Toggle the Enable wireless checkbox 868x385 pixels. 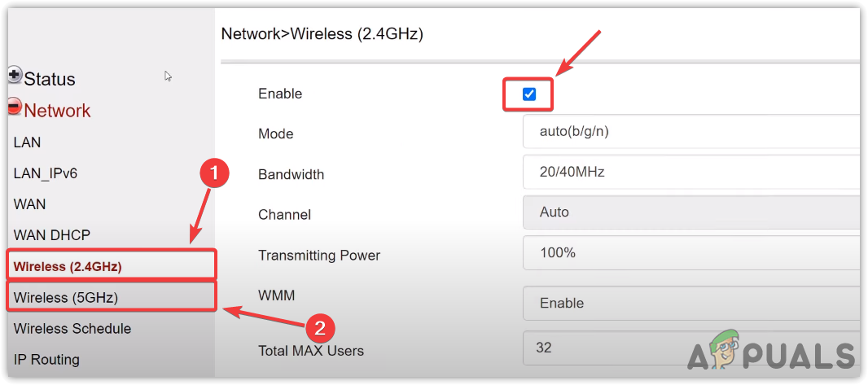coord(529,94)
